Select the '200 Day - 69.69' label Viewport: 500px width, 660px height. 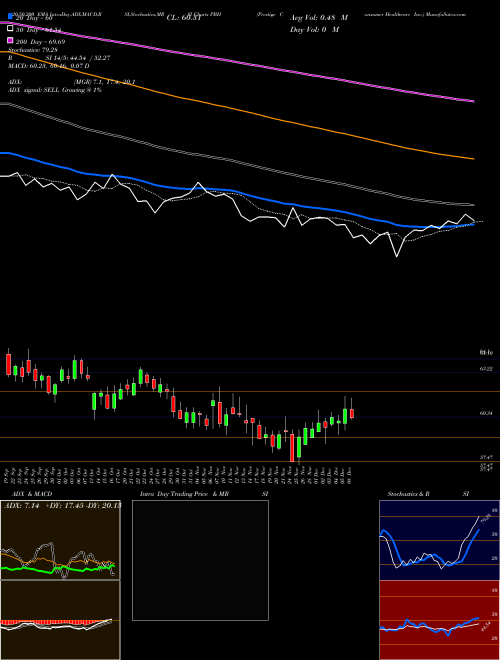click(40, 42)
